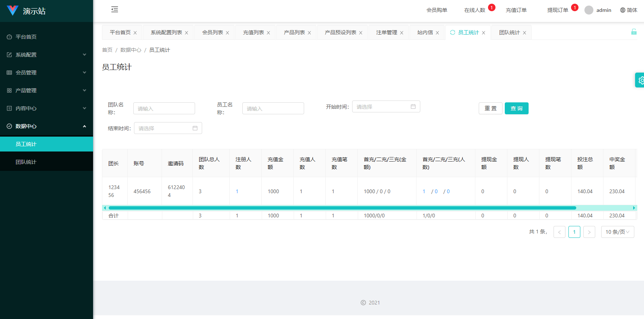Expand the 系统配置 sidebar menu
644x319 pixels.
(47, 55)
